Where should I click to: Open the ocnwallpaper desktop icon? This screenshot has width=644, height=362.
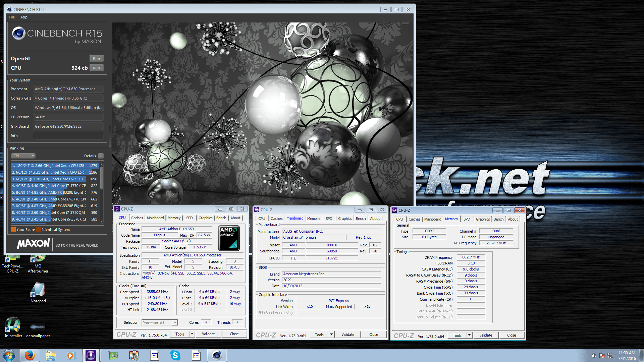[x=38, y=327]
